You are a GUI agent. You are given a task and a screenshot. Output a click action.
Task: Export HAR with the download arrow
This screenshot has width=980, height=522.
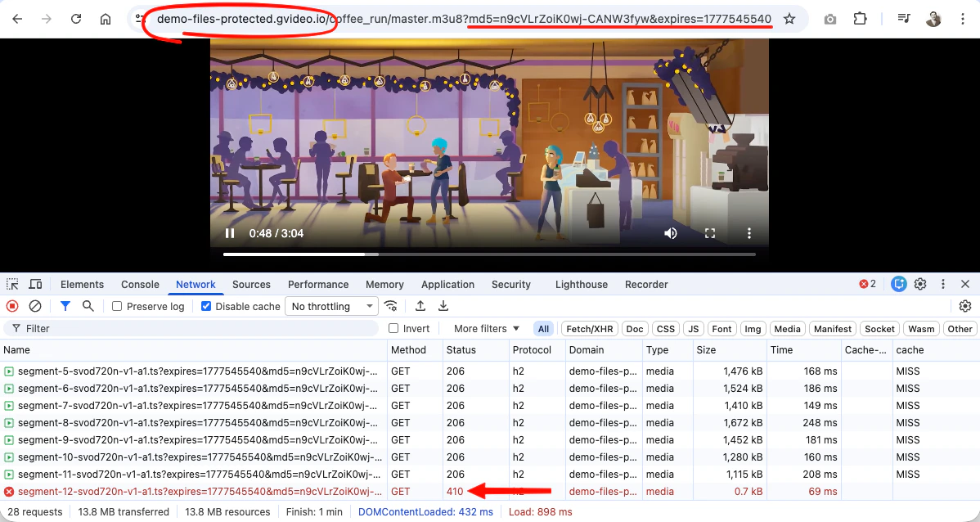[443, 306]
